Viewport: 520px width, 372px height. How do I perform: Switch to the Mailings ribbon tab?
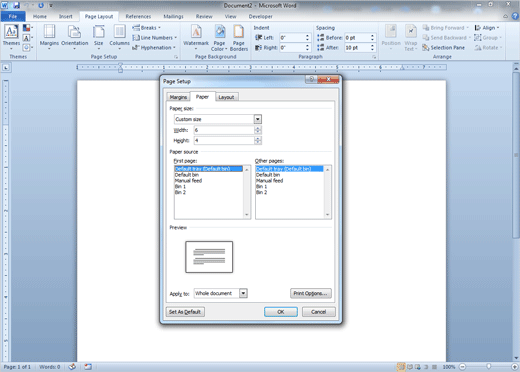[173, 16]
